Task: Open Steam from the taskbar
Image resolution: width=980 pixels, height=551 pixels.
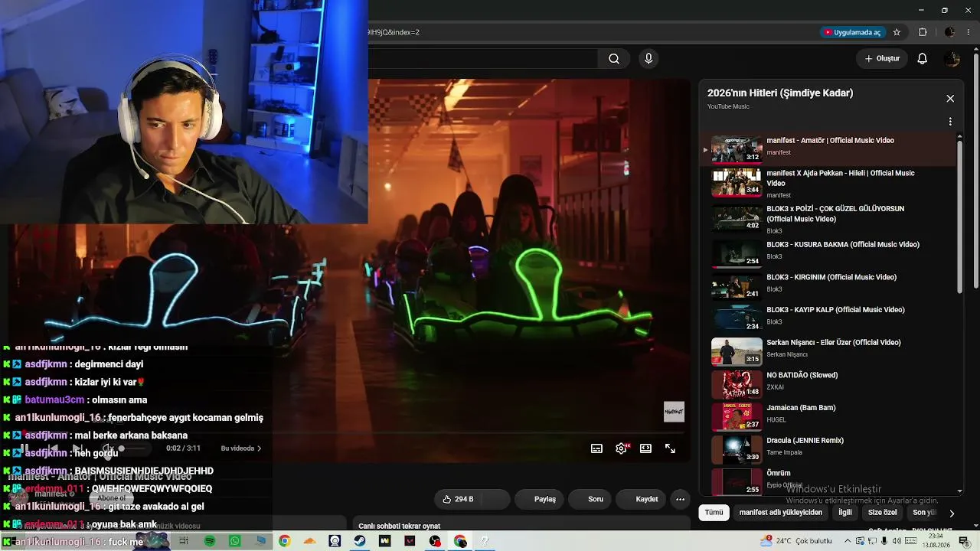Action: pos(359,541)
